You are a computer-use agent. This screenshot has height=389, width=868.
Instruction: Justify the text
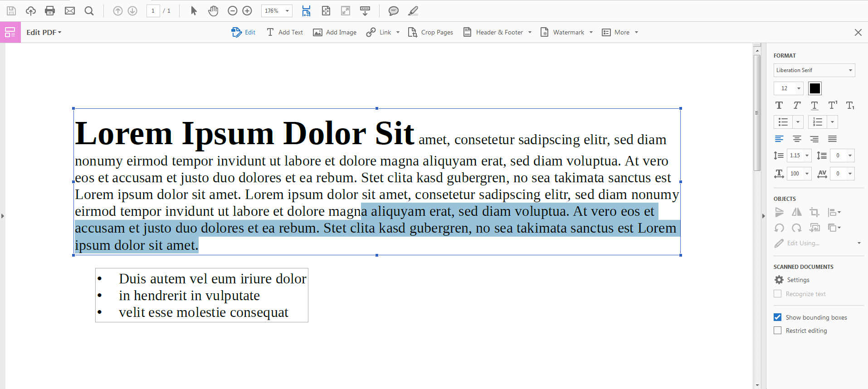[832, 139]
